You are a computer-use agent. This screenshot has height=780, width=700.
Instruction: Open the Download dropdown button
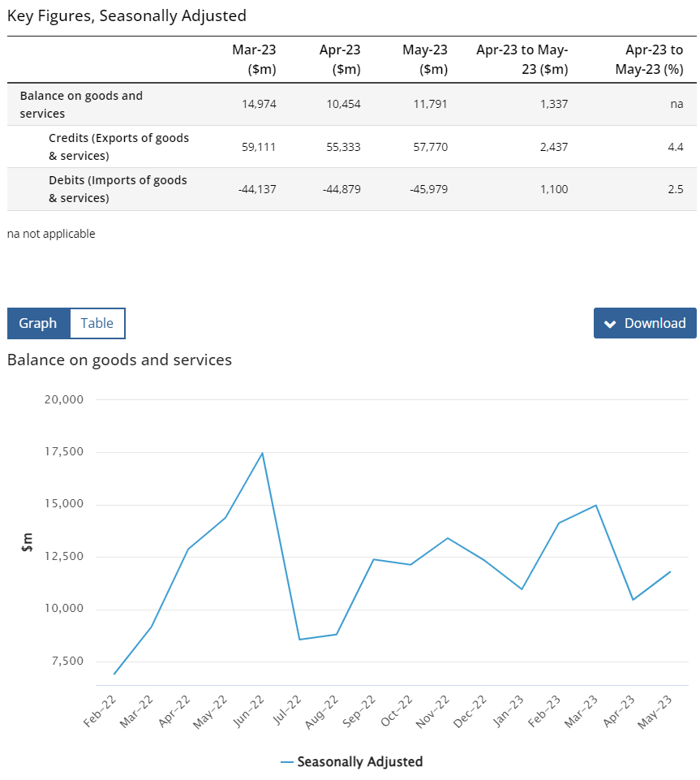tap(645, 323)
